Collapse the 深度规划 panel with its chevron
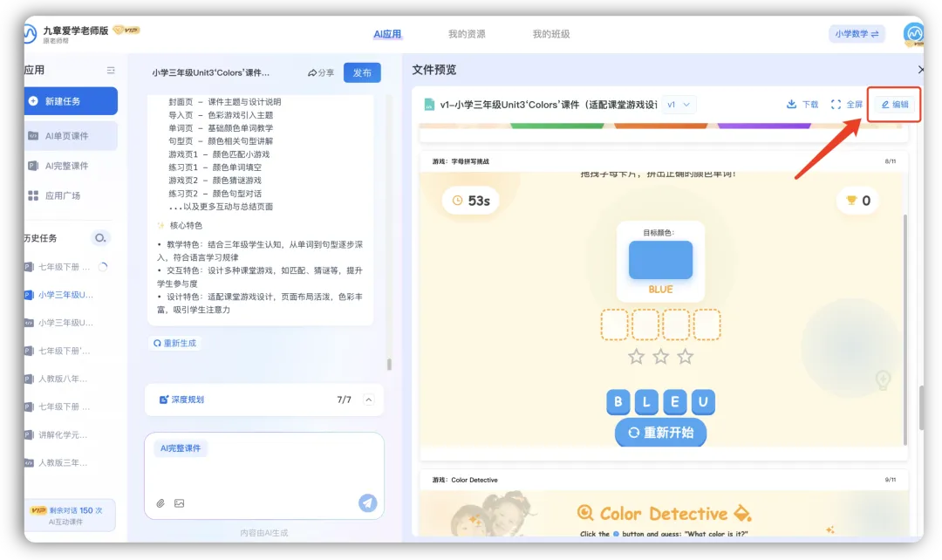Image resolution: width=942 pixels, height=560 pixels. tap(369, 400)
